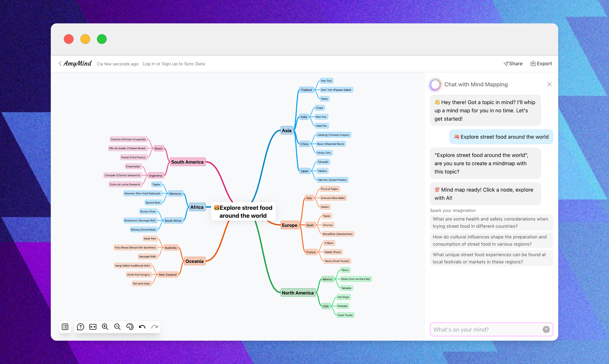Screen dimensions: 609x364
Task: Select the Asia branch node
Action: pyautogui.click(x=287, y=131)
